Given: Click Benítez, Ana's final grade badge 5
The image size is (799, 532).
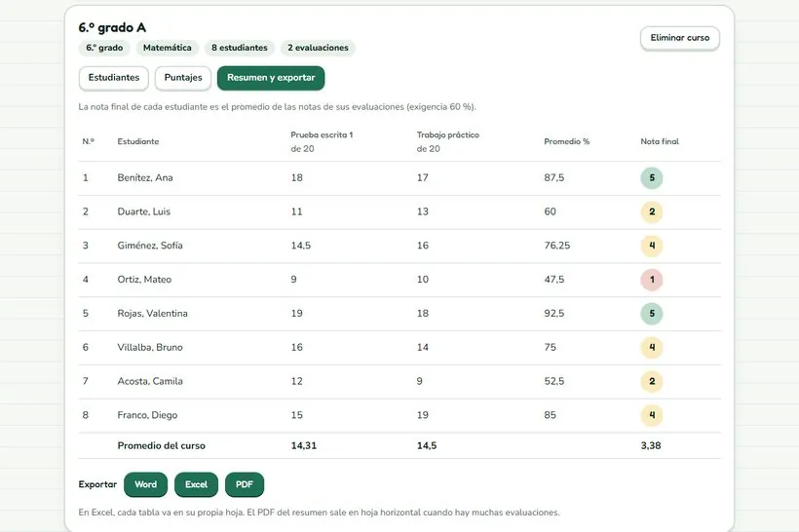Looking at the screenshot, I should [x=652, y=178].
